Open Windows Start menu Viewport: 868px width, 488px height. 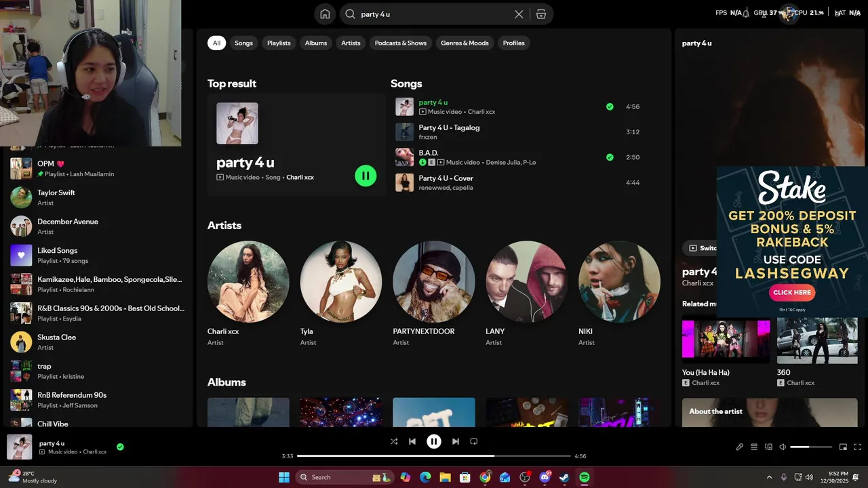click(284, 477)
